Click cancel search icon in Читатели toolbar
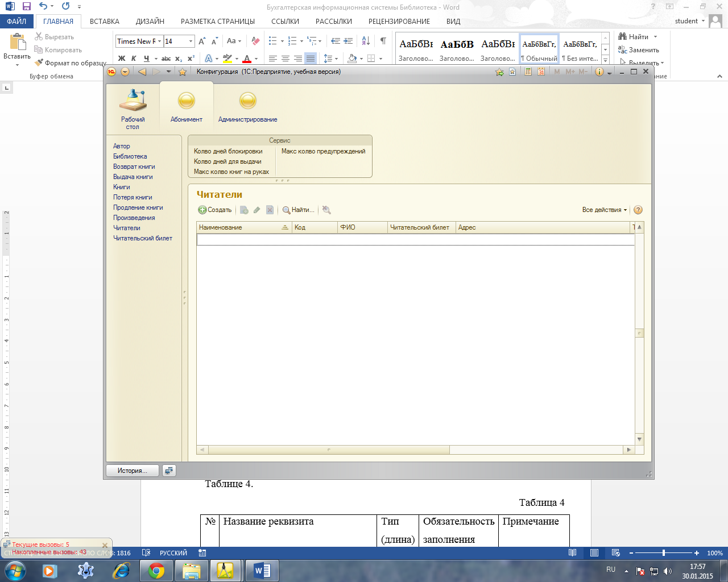The width and height of the screenshot is (728, 582). (326, 210)
